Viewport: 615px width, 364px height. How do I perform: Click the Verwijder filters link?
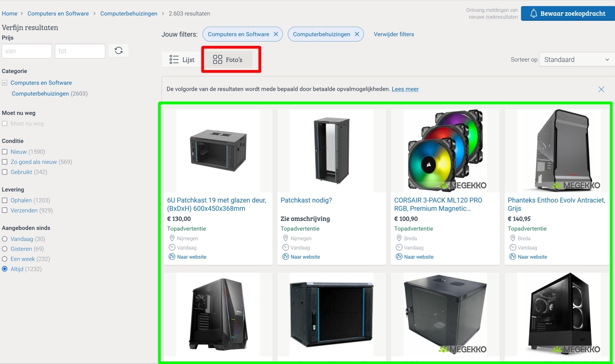394,34
